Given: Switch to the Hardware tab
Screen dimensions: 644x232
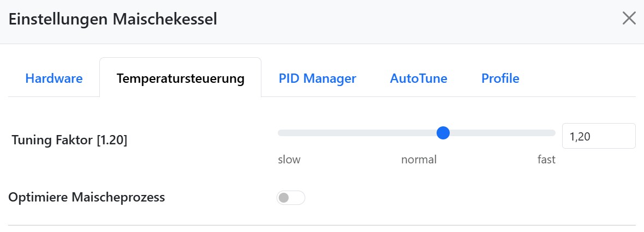Looking at the screenshot, I should (x=54, y=78).
